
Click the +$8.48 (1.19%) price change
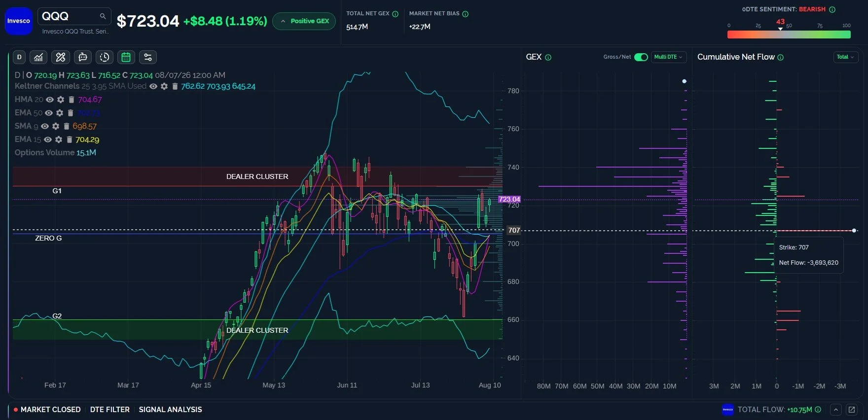[x=225, y=21]
